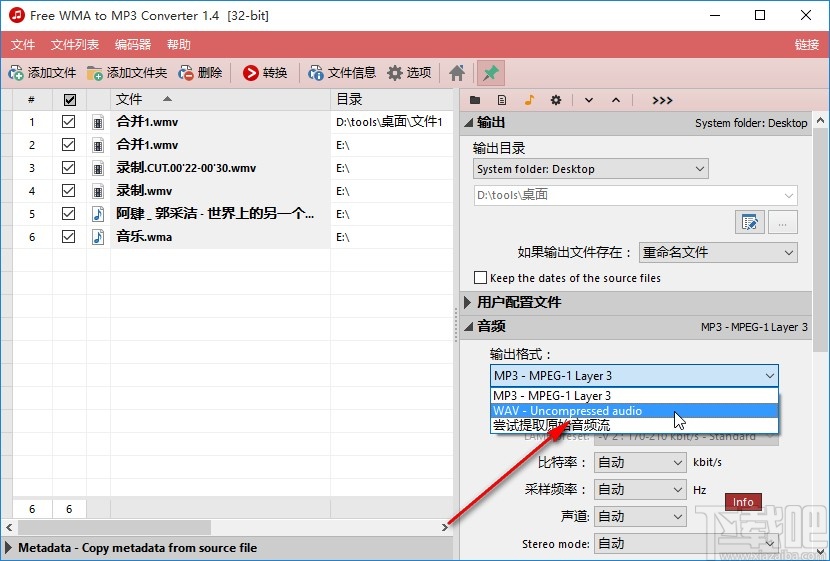This screenshot has width=830, height=561.
Task: Open the 重命名文件 if-file-exists dropdown
Action: click(x=718, y=252)
